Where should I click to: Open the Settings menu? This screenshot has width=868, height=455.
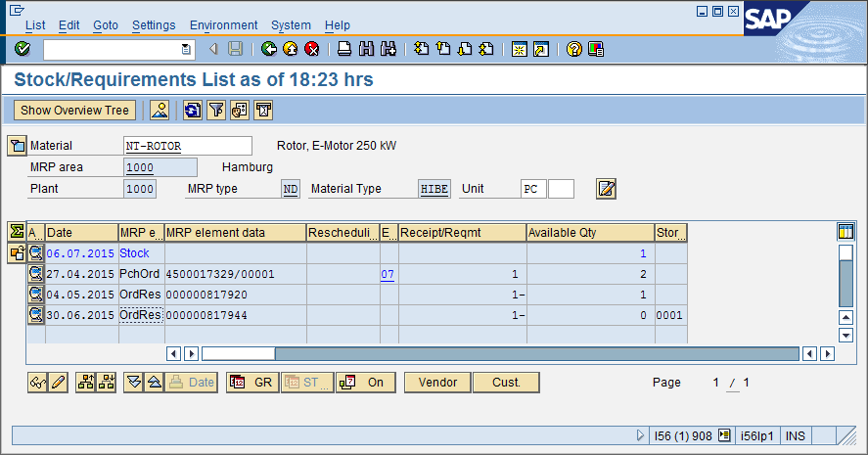click(154, 25)
